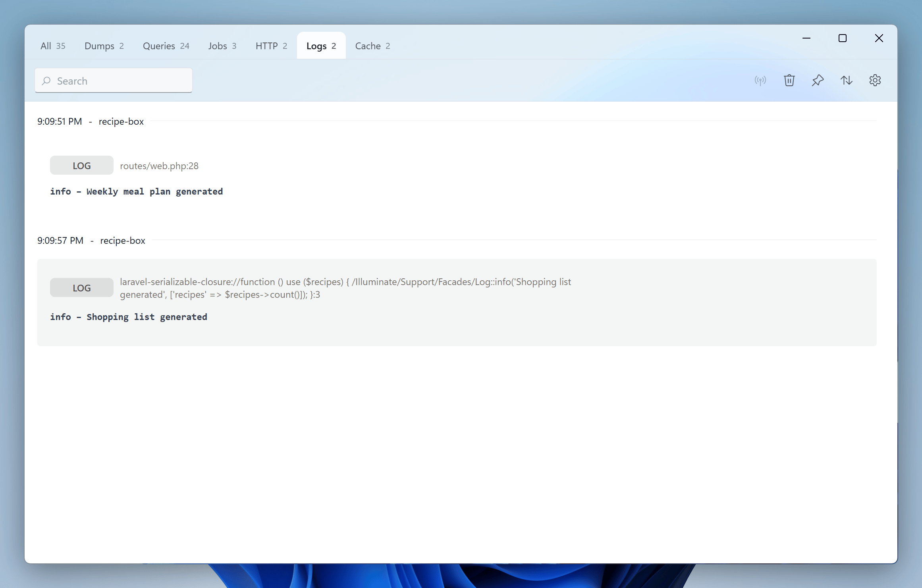Open settings via gear icon
This screenshot has width=922, height=588.
click(x=875, y=81)
